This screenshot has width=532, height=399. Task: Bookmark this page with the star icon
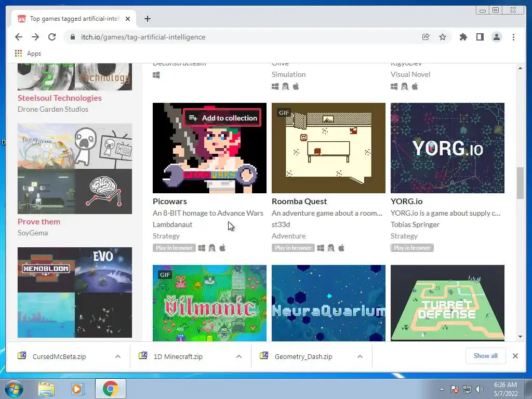(x=443, y=37)
